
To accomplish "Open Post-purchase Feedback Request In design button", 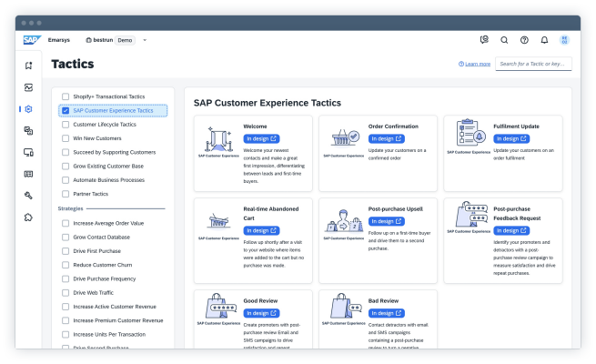I will pos(511,230).
